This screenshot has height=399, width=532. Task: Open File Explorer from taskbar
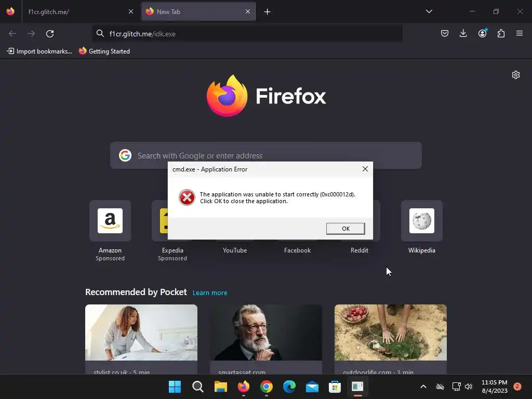pyautogui.click(x=220, y=387)
